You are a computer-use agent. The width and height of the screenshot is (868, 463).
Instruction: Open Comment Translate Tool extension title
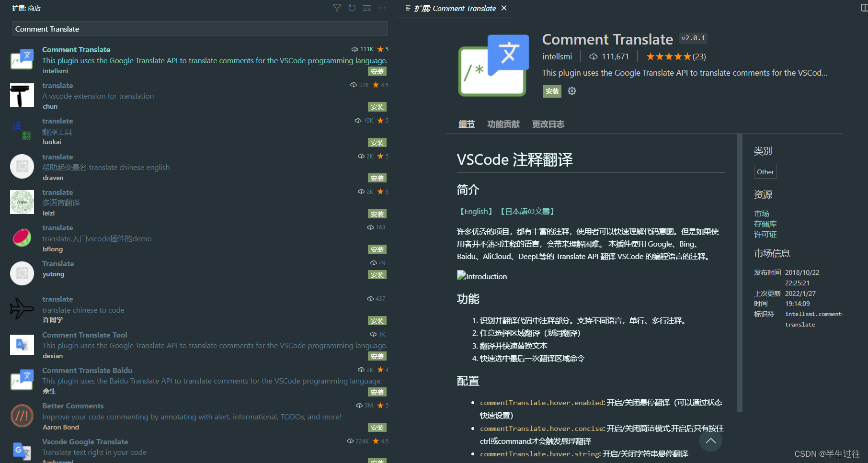[85, 335]
